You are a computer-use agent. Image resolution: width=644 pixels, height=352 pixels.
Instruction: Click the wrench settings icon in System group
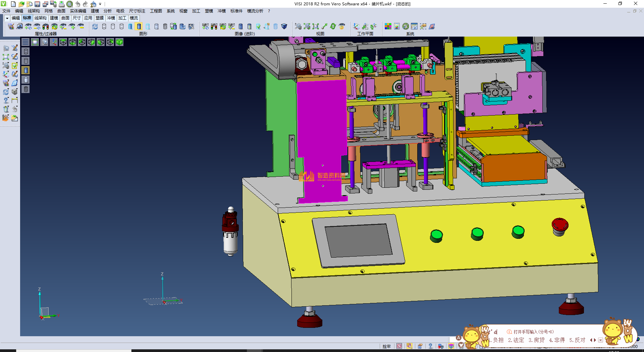(406, 27)
